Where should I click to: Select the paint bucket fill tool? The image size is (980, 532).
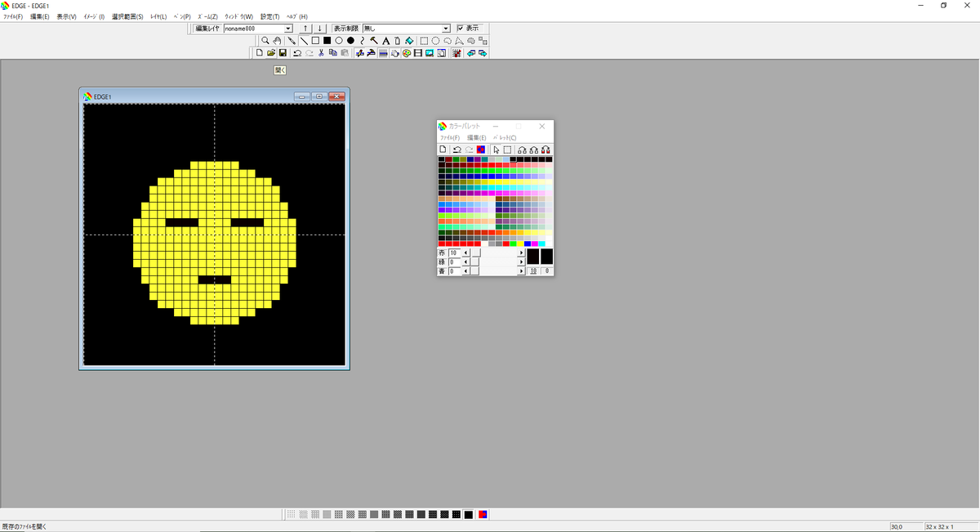[409, 40]
